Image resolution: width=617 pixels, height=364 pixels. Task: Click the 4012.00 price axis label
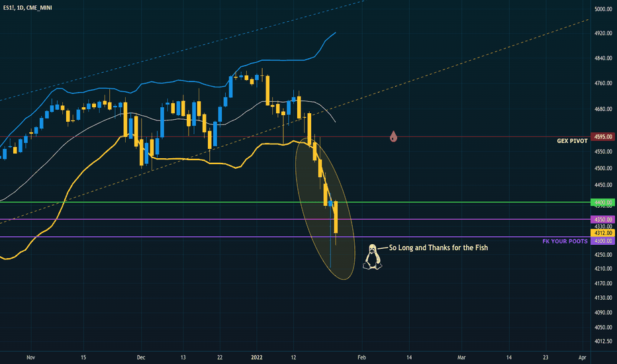click(x=603, y=341)
